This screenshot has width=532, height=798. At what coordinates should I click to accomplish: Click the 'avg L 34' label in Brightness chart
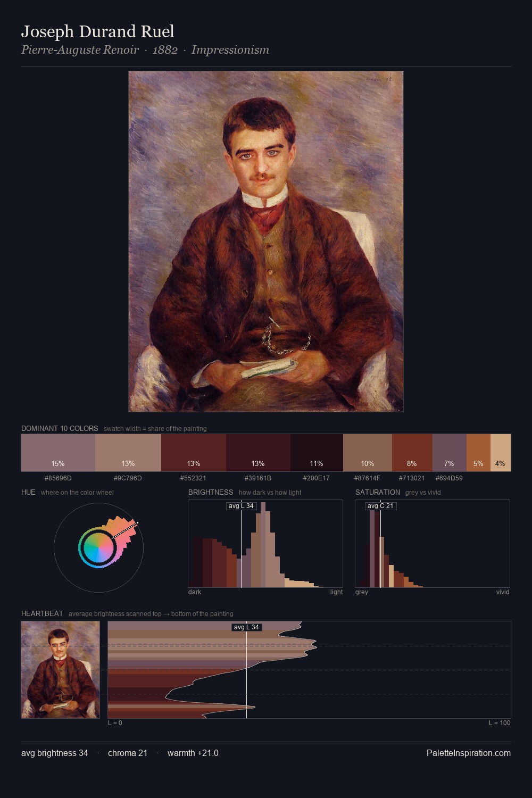coord(241,506)
